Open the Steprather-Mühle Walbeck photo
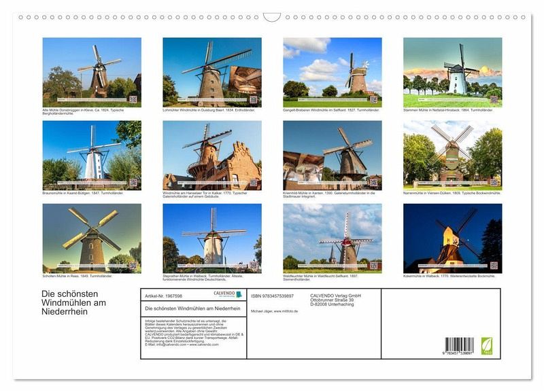The height and width of the screenshot is (392, 544). point(212,238)
